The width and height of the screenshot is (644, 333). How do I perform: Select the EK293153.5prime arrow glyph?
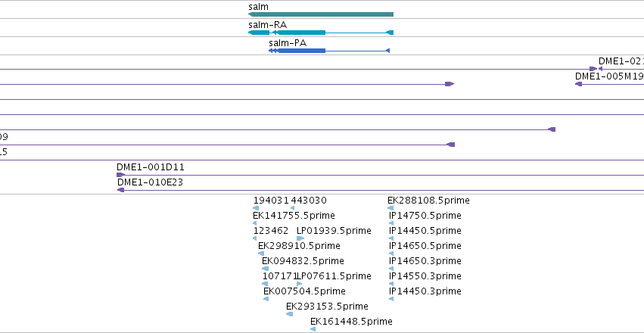(x=290, y=314)
